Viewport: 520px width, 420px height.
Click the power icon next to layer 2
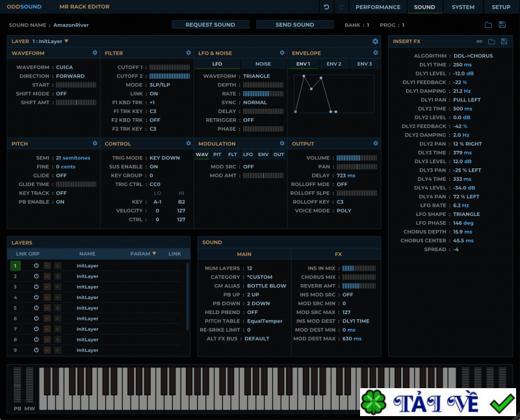coord(36,276)
